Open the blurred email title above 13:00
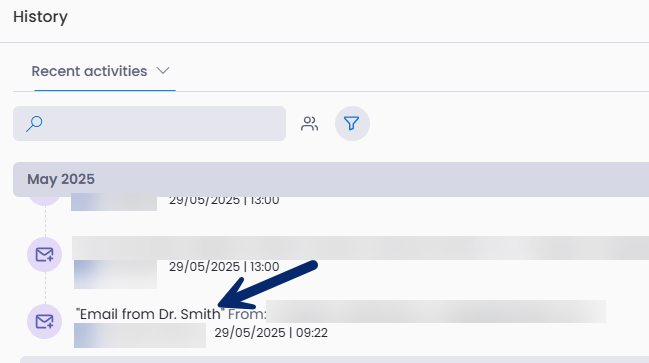Screen dimensions: 649x363 click(x=361, y=248)
